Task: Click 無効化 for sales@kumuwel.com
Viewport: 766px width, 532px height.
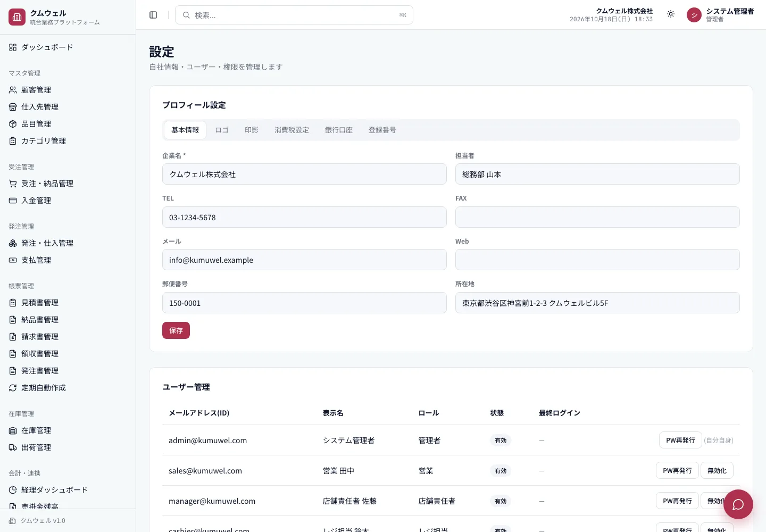Action: [717, 470]
